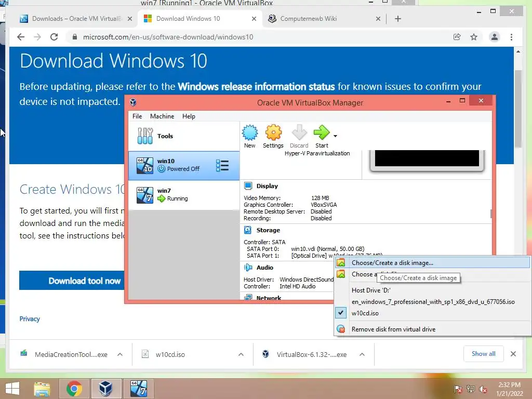Click the win10 preview thumbnail
The image size is (532, 399).
427,160
